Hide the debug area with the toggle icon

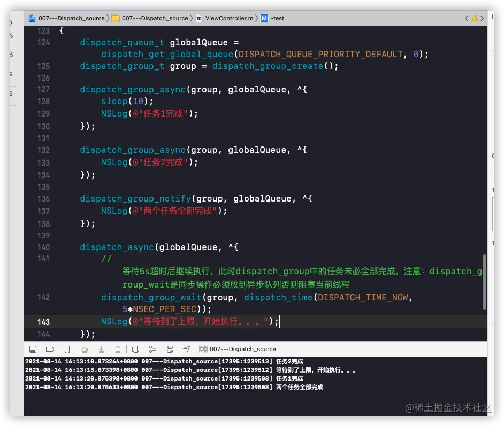(33, 349)
